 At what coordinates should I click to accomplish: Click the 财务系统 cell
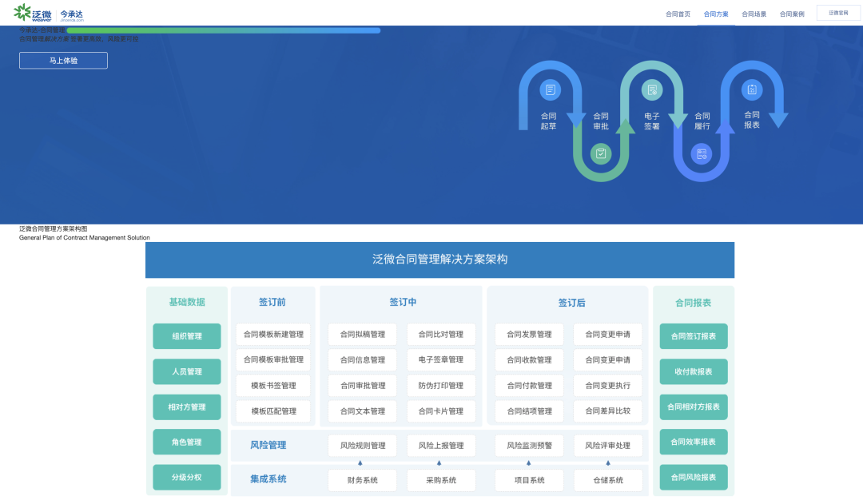[362, 480]
